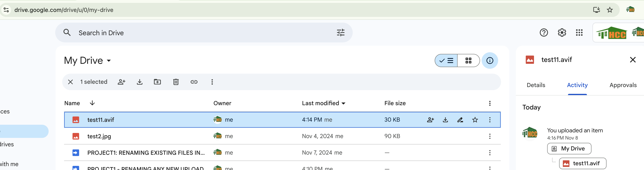The width and height of the screenshot is (644, 170).
Task: Rename test11.avif using the pencil icon
Action: 460,120
